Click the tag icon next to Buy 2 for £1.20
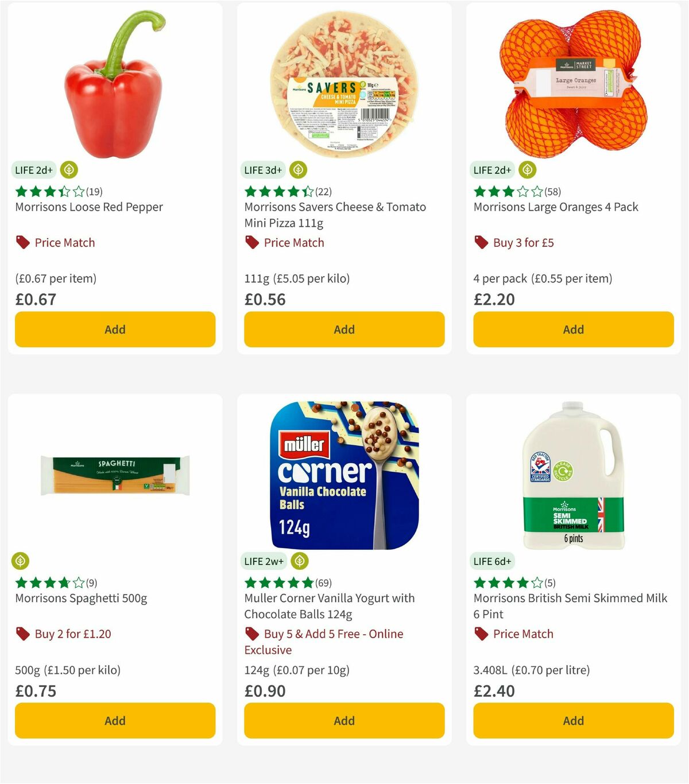This screenshot has height=784, width=689. coord(22,634)
